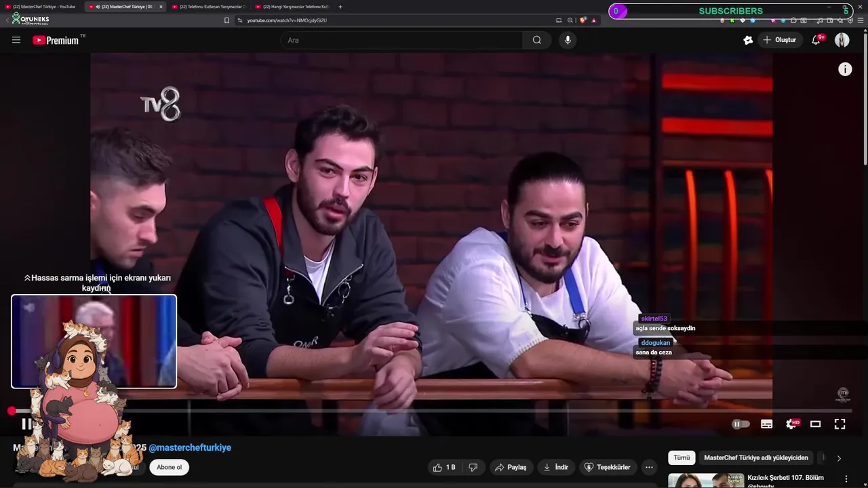This screenshot has width=868, height=488.
Task: Go to YouTube Premium home logo
Action: pyautogui.click(x=56, y=40)
